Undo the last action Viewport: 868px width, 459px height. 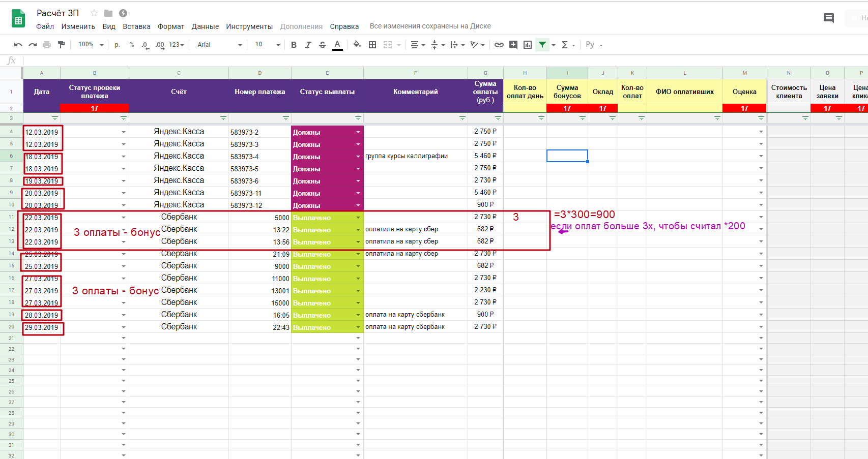(x=18, y=45)
